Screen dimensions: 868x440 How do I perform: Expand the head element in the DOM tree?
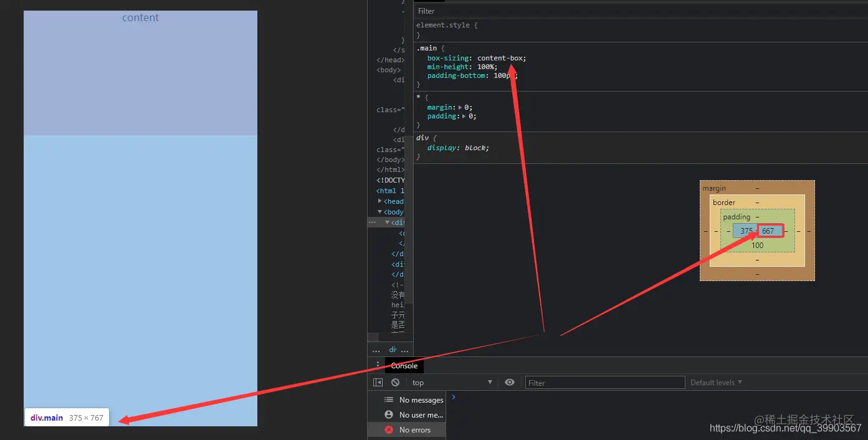(380, 201)
